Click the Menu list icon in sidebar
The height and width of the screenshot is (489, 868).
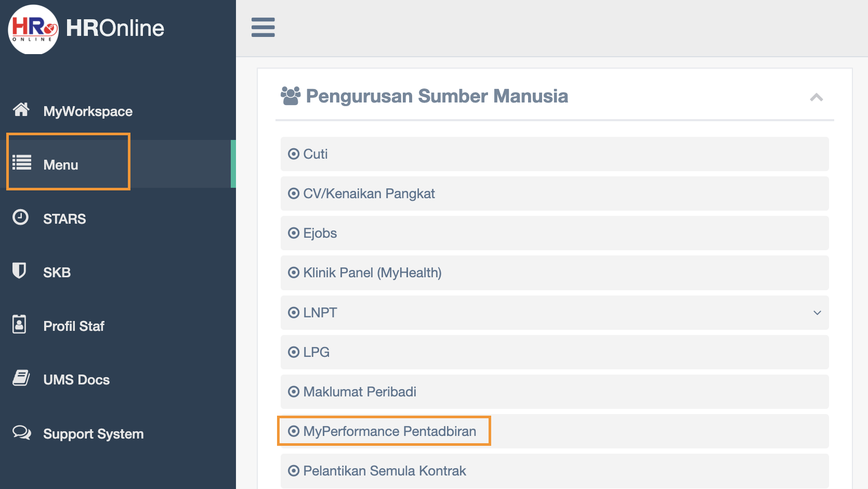click(22, 163)
